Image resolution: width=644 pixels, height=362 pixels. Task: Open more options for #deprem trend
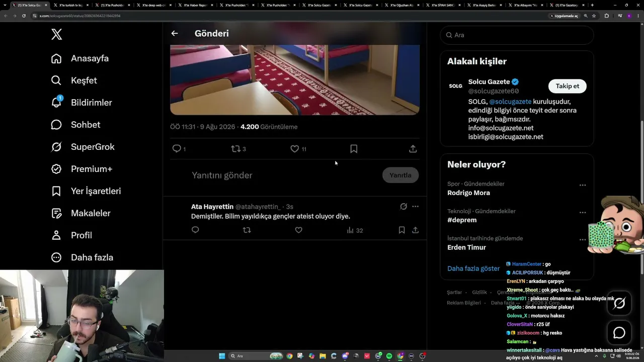583,212
